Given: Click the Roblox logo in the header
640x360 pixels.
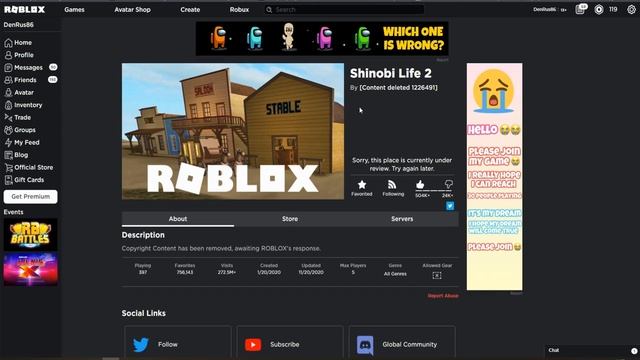Looking at the screenshot, I should pyautogui.click(x=24, y=9).
